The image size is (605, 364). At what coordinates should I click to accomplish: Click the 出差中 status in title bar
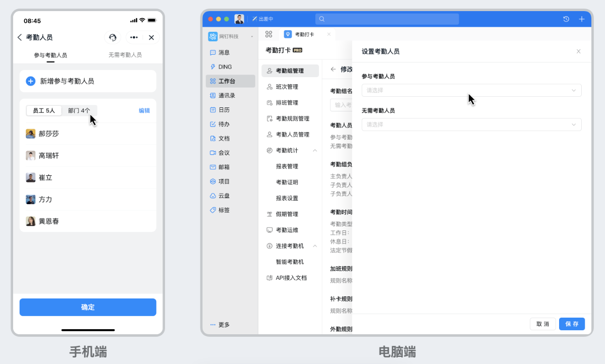click(263, 19)
